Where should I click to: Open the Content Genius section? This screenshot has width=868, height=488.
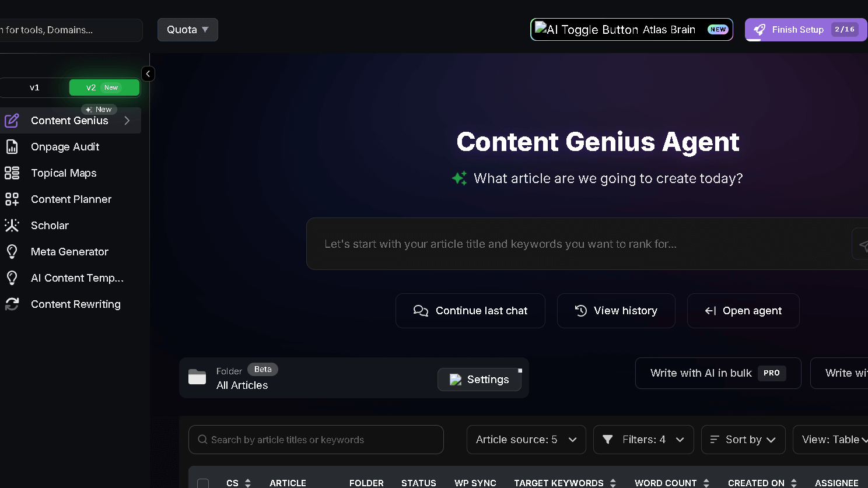tap(70, 120)
